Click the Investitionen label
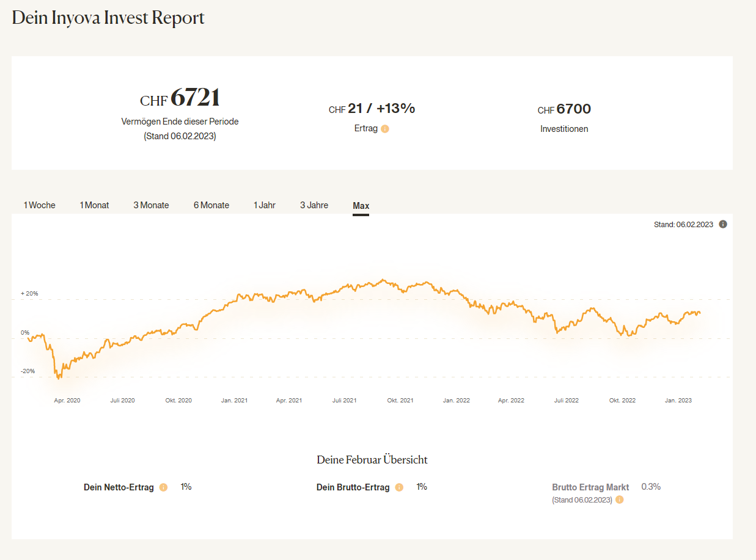756x560 pixels. pyautogui.click(x=564, y=129)
